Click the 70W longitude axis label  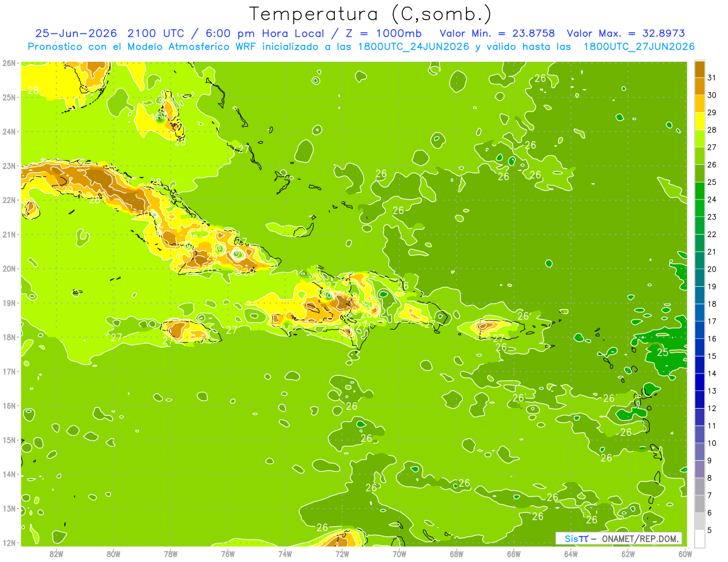(399, 553)
